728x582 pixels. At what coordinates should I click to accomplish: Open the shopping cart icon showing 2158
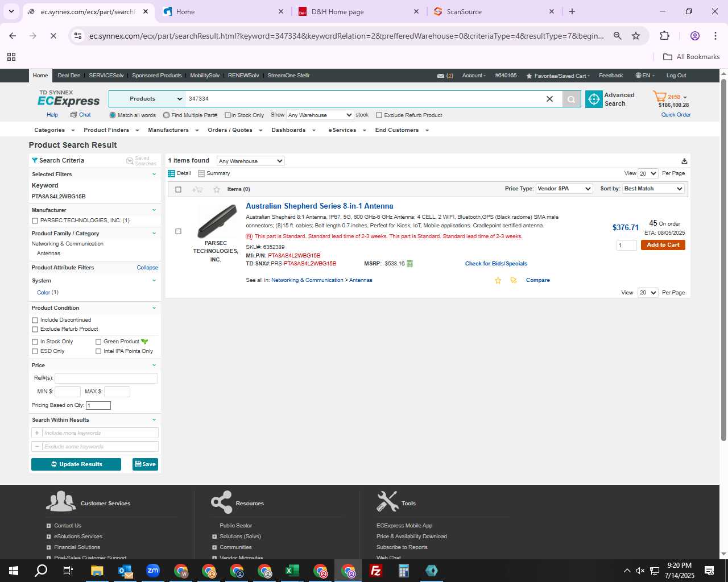coord(660,97)
